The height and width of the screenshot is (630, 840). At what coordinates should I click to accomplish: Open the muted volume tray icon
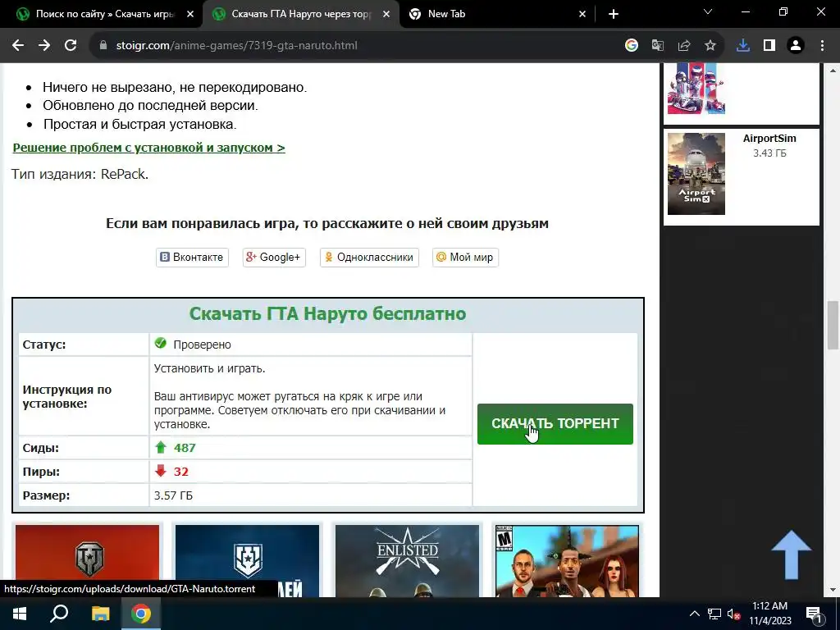tap(733, 614)
